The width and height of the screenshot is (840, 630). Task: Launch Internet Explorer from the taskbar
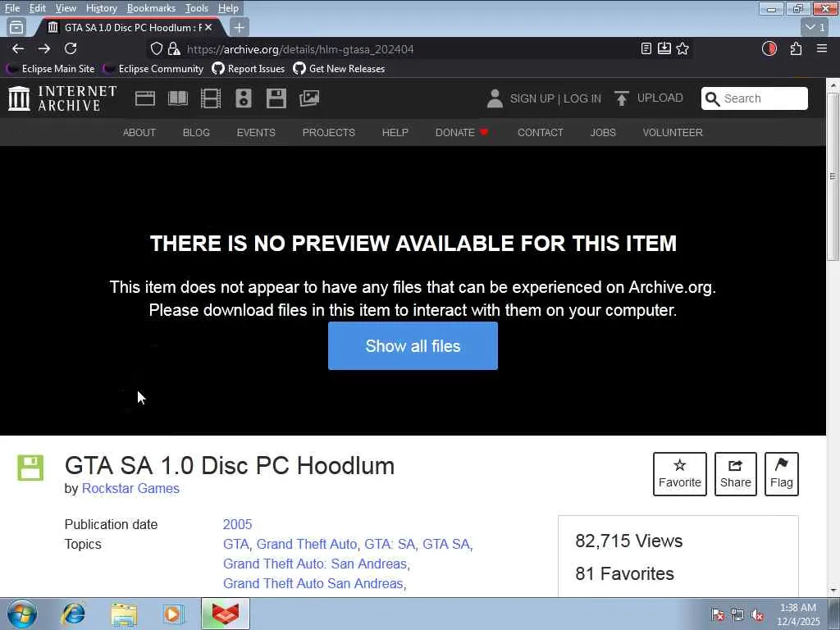[x=73, y=614]
